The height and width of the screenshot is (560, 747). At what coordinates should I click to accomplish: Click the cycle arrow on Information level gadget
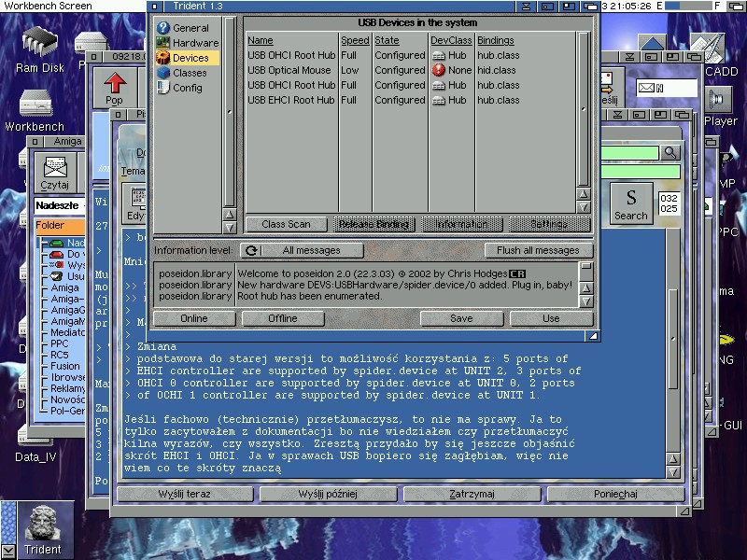click(251, 250)
